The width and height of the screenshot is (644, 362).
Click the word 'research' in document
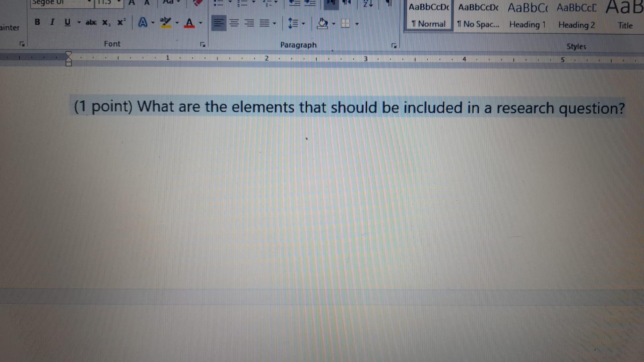(x=525, y=108)
